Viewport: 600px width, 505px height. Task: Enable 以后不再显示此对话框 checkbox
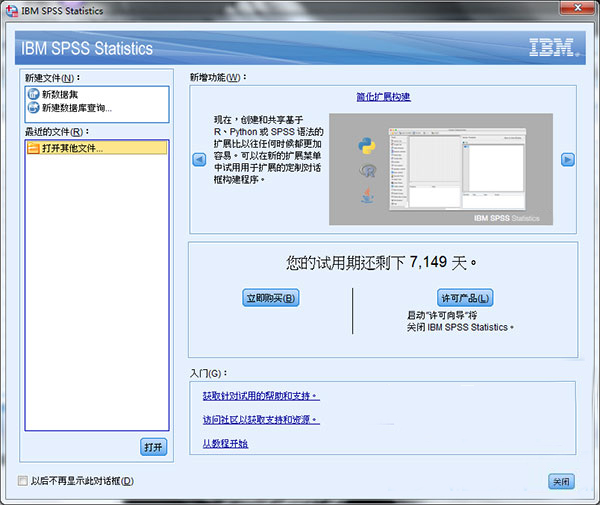click(x=23, y=481)
